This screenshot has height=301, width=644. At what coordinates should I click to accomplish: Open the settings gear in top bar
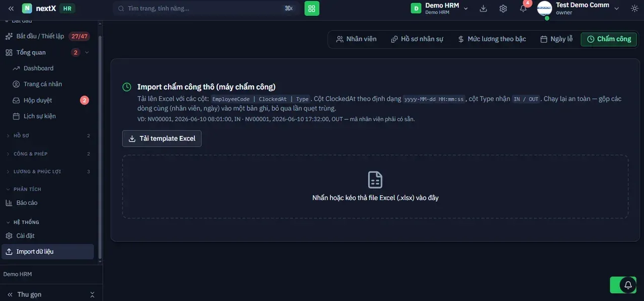[503, 9]
